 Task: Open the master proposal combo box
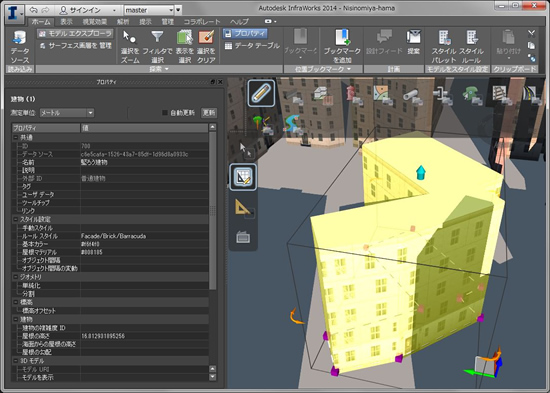[x=150, y=10]
